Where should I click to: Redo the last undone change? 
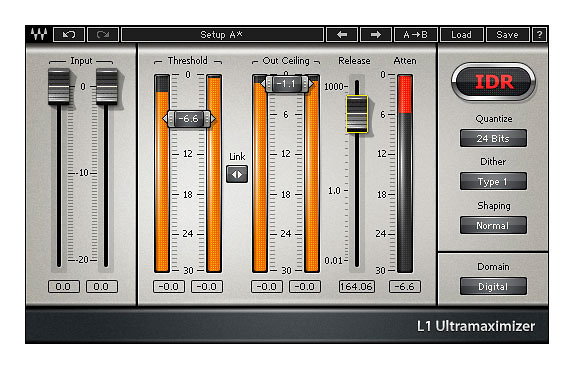(103, 35)
